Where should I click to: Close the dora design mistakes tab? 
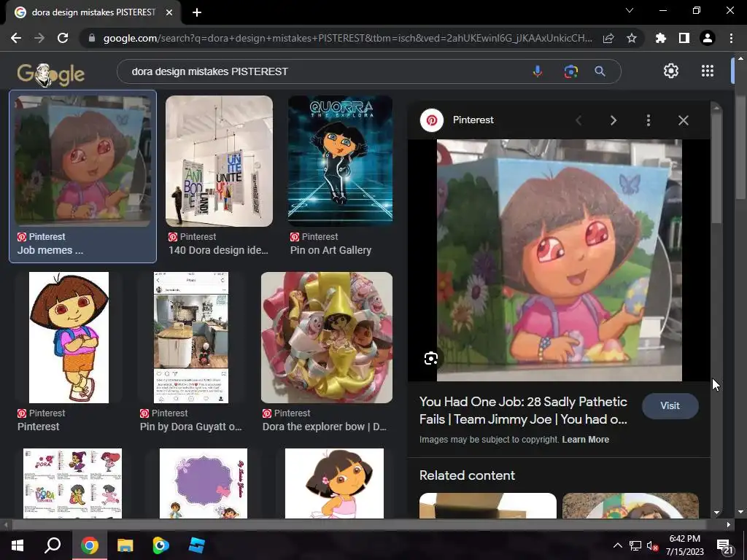point(169,12)
